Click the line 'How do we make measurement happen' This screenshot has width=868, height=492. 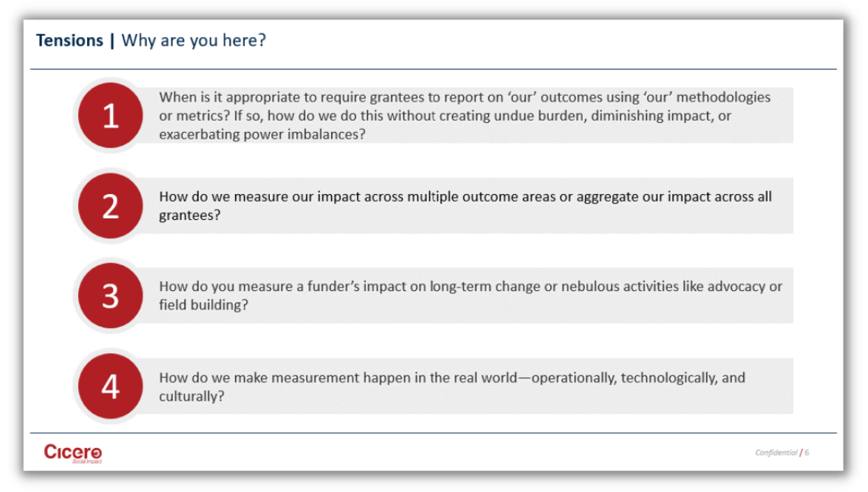(x=452, y=378)
